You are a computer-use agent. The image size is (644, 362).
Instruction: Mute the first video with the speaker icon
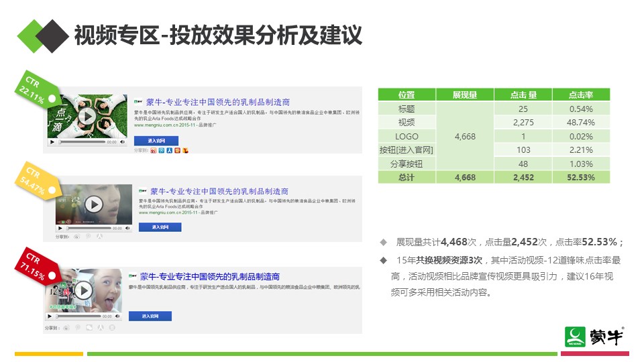click(x=123, y=142)
